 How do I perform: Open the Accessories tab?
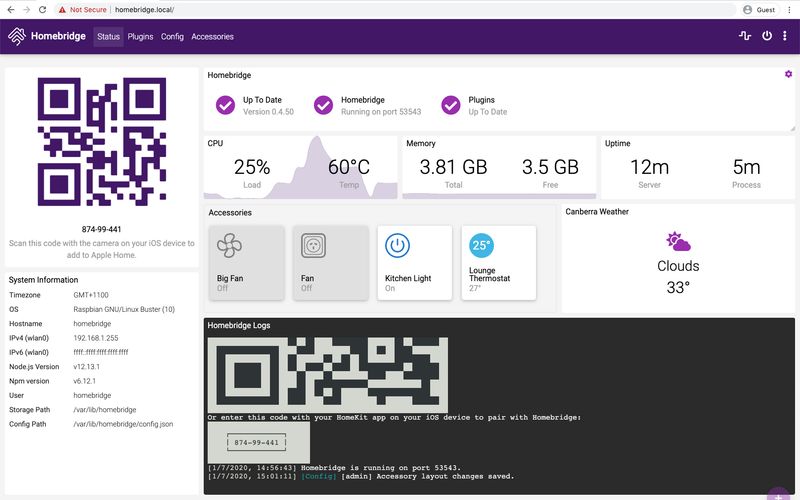click(x=212, y=37)
